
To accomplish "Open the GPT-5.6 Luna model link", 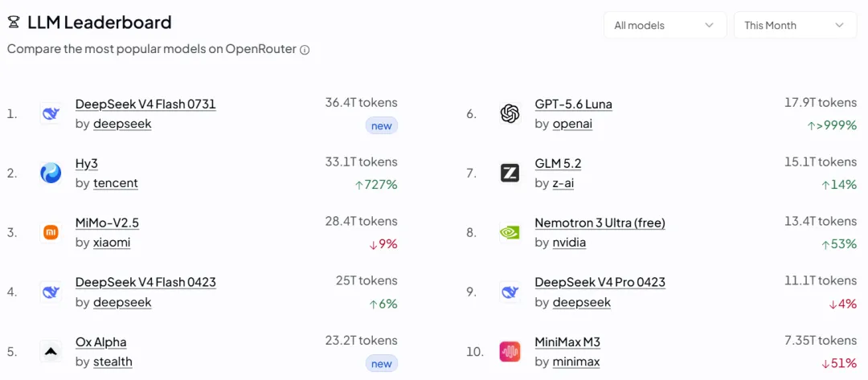I will tap(574, 104).
